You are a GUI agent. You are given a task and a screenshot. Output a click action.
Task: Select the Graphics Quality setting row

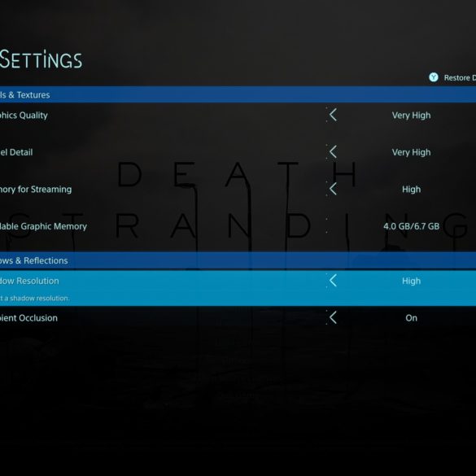[x=238, y=116]
